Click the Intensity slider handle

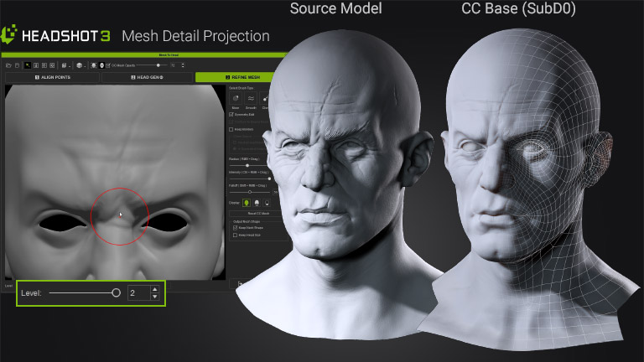coord(269,178)
